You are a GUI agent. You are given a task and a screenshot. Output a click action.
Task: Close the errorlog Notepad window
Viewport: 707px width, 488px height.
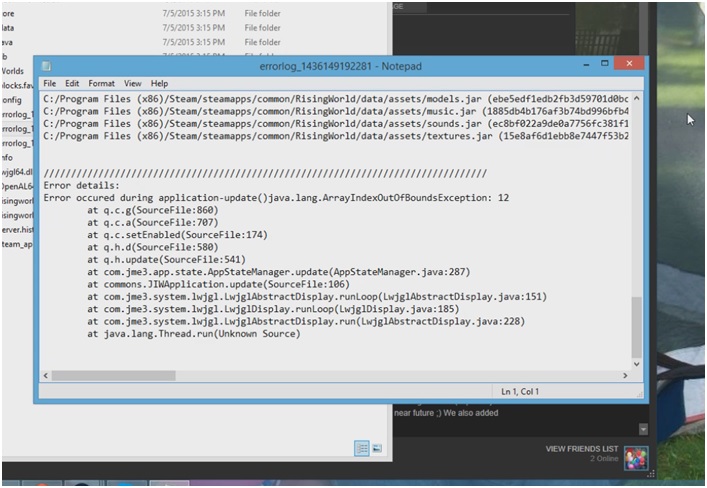tap(628, 64)
